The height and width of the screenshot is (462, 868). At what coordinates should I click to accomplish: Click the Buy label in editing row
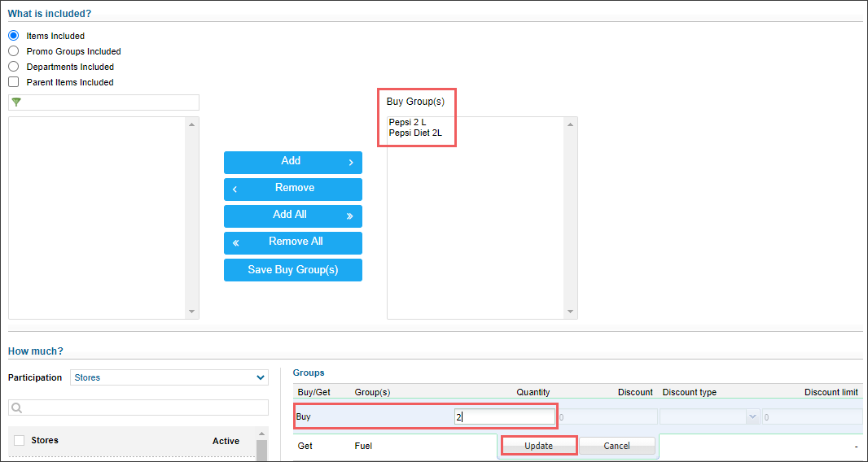pos(304,416)
